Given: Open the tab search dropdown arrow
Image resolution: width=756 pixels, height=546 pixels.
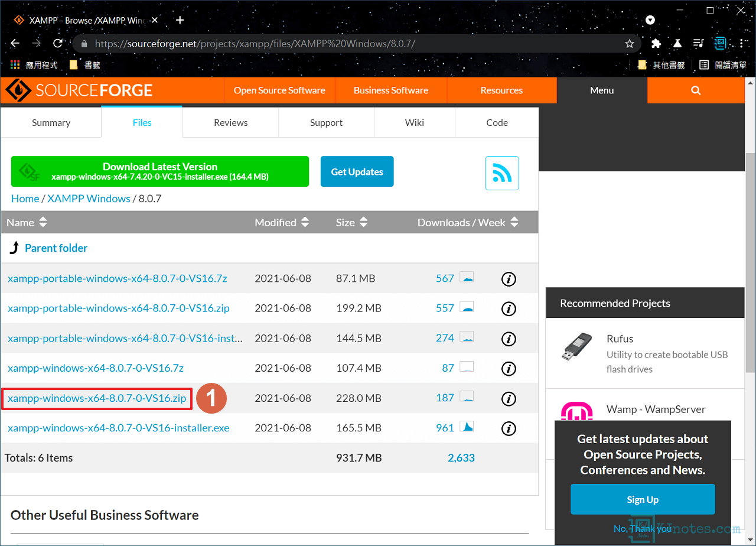Looking at the screenshot, I should 650,20.
